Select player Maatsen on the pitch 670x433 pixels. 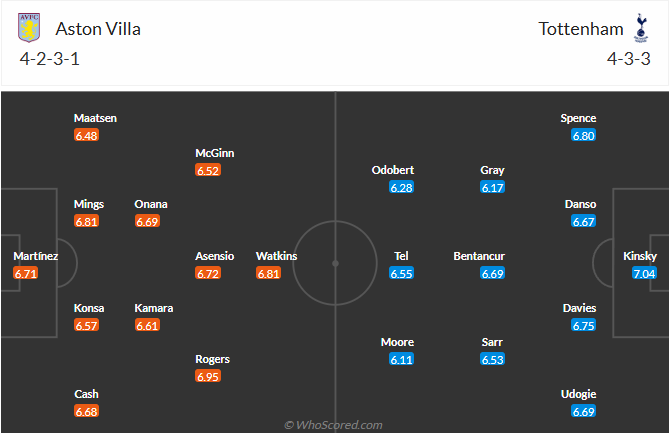[x=95, y=118]
